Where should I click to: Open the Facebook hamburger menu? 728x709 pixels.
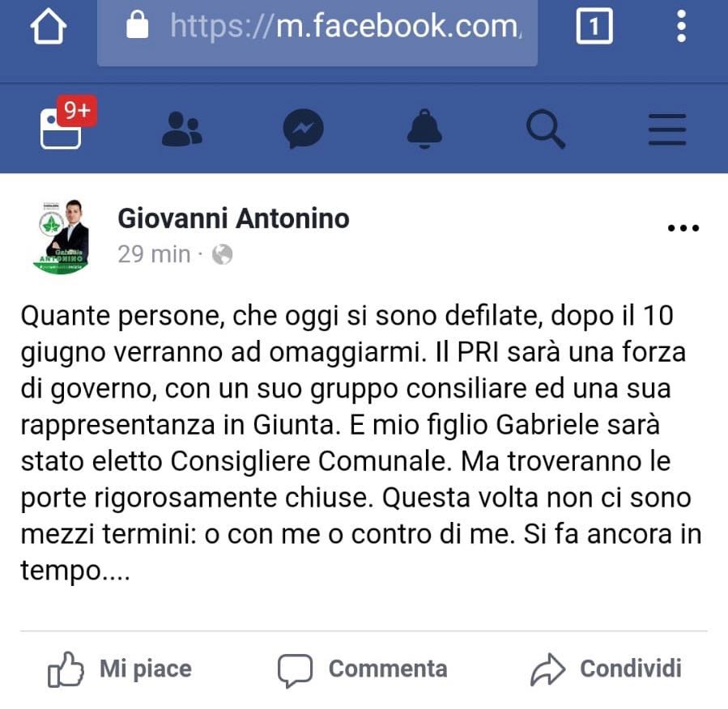click(x=667, y=129)
